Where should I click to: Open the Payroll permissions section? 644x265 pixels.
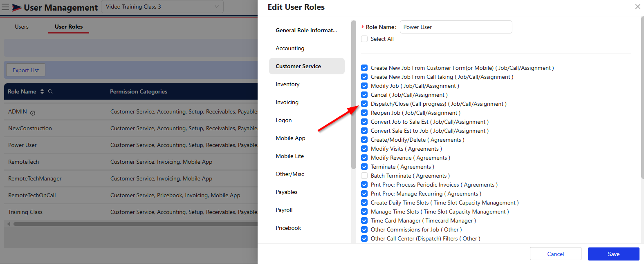(307, 210)
